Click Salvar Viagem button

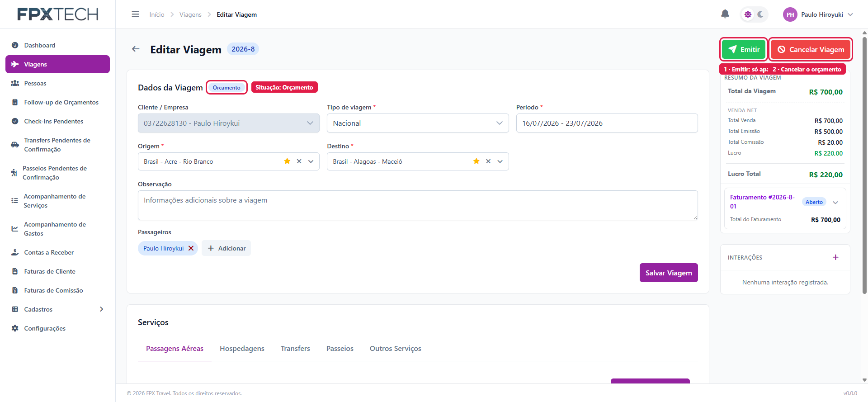[x=669, y=273]
